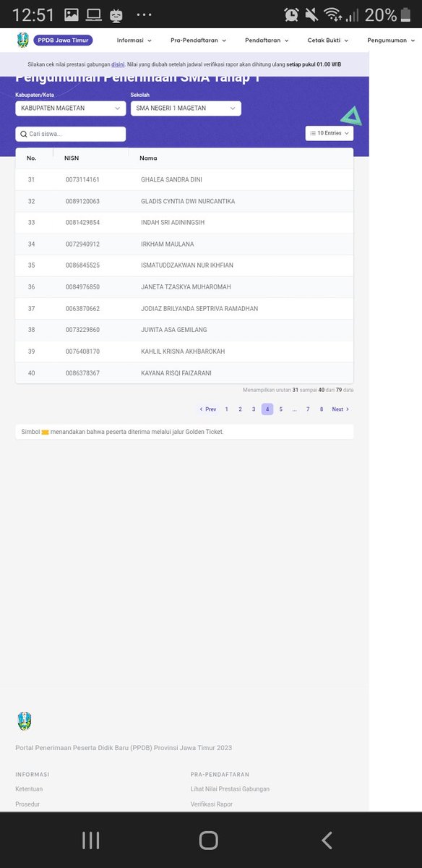Click the PPDB Jawa Timur shield logo
Screen dimensions: 422x868
(x=24, y=40)
